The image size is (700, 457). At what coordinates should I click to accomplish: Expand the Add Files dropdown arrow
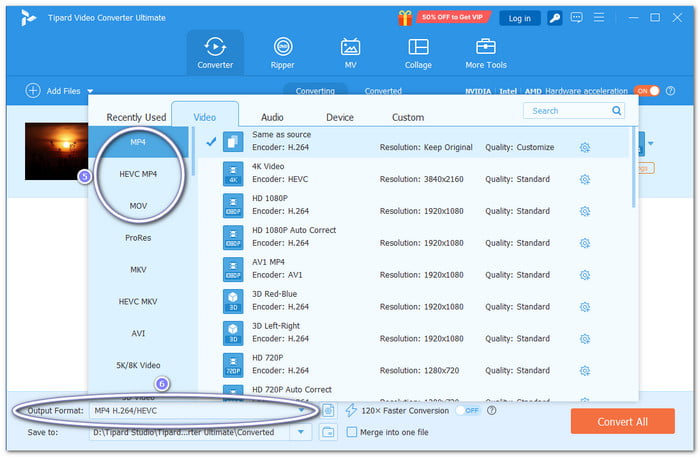point(90,91)
